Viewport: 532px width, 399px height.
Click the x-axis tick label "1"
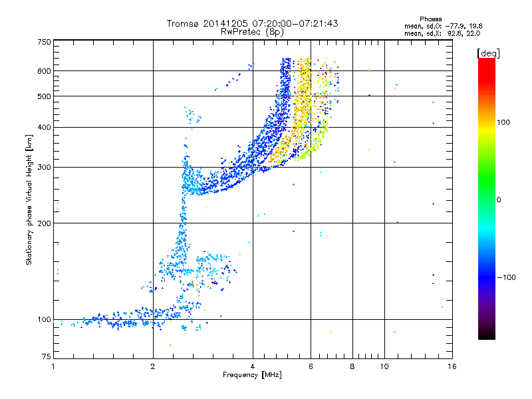[x=53, y=366]
